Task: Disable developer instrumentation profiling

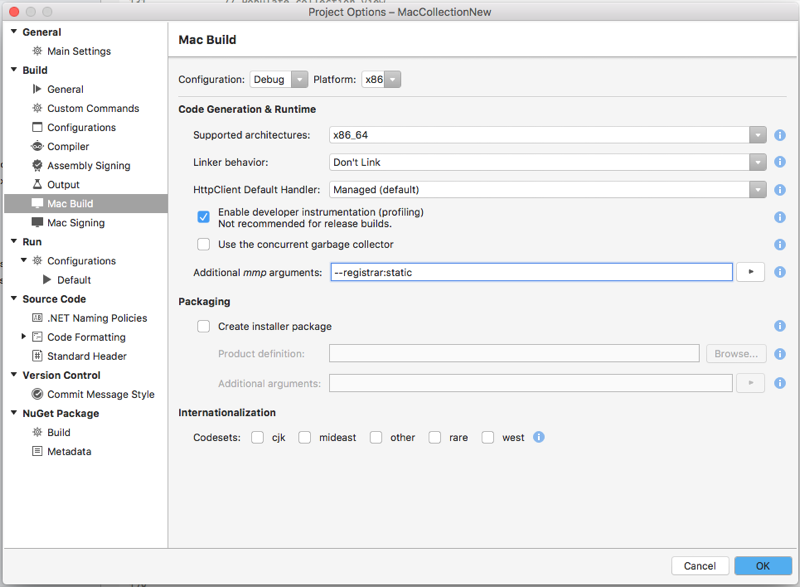Action: (203, 216)
